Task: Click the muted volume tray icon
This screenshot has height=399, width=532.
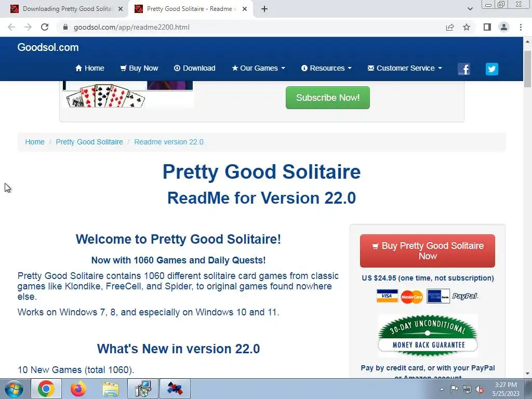Action: [480, 390]
